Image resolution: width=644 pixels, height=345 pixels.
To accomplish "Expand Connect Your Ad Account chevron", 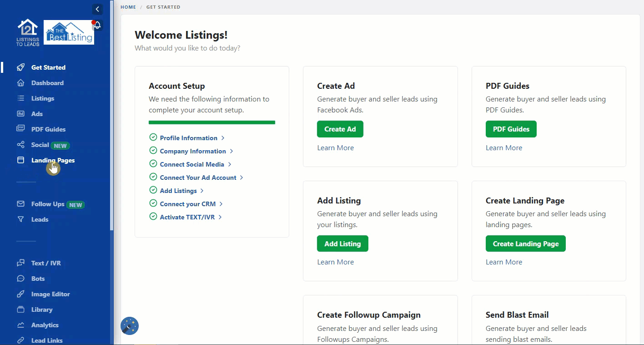I will 241,178.
